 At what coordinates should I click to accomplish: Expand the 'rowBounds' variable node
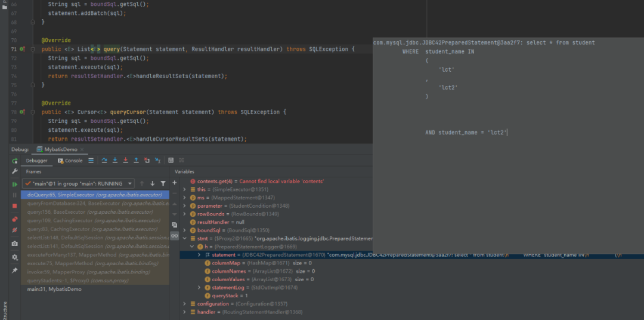(x=185, y=214)
